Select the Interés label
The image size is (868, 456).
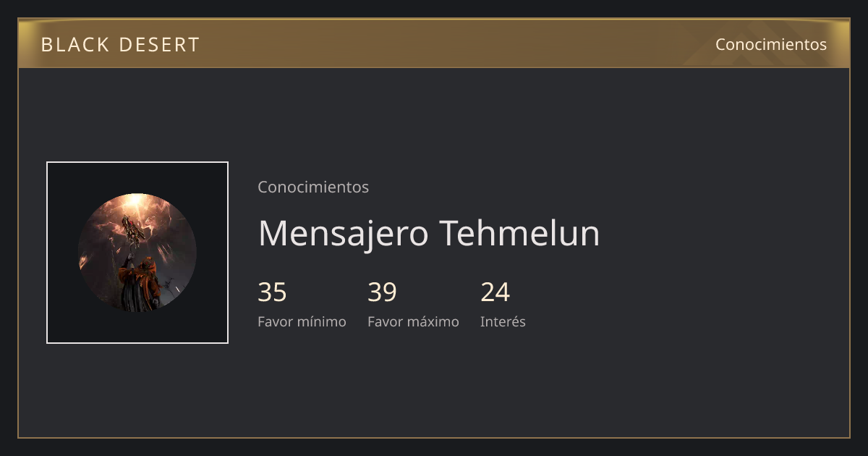[x=503, y=321]
